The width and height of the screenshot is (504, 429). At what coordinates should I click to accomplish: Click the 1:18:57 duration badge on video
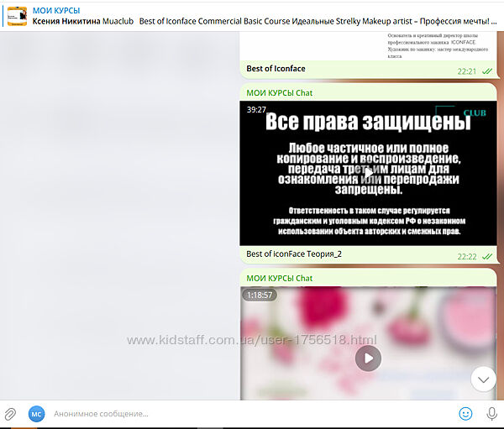coord(259,295)
